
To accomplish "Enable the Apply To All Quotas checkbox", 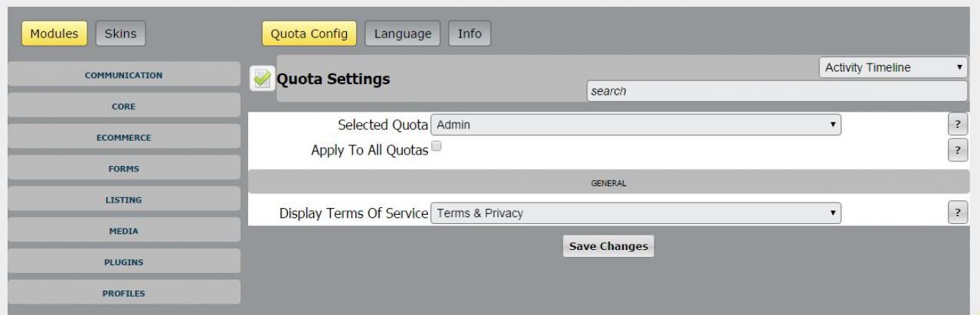I will pyautogui.click(x=436, y=146).
